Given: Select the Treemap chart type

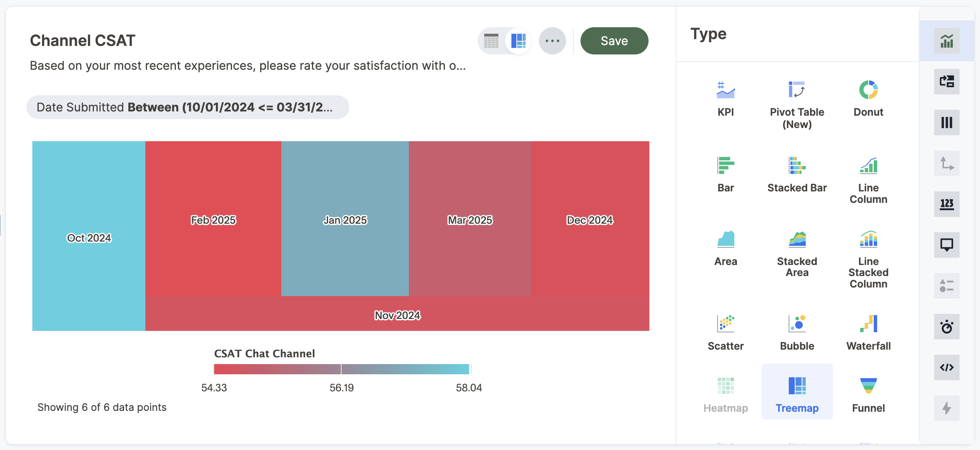Looking at the screenshot, I should [x=797, y=393].
